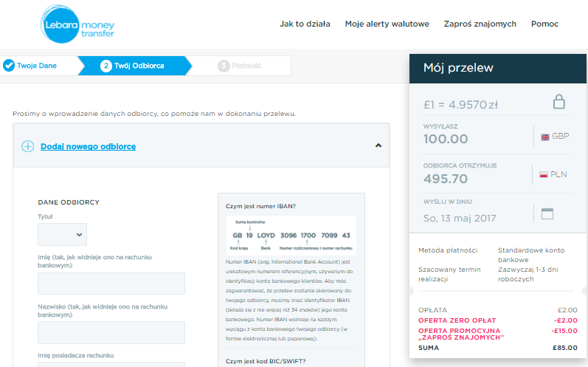Click the GBP currency label
This screenshot has width=588, height=367.
(560, 136)
